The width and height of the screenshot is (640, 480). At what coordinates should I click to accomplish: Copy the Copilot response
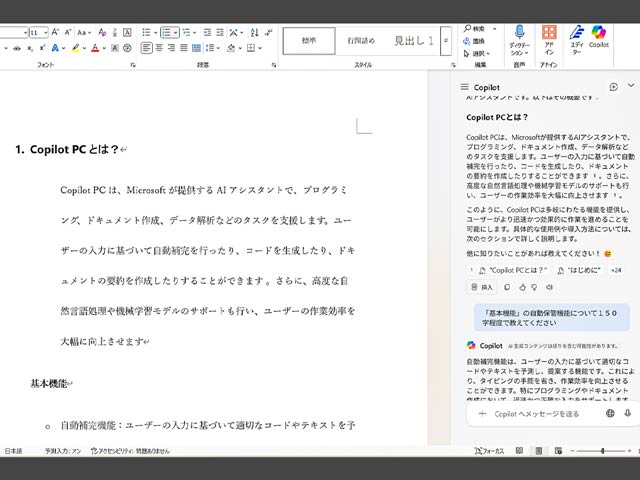(507, 287)
